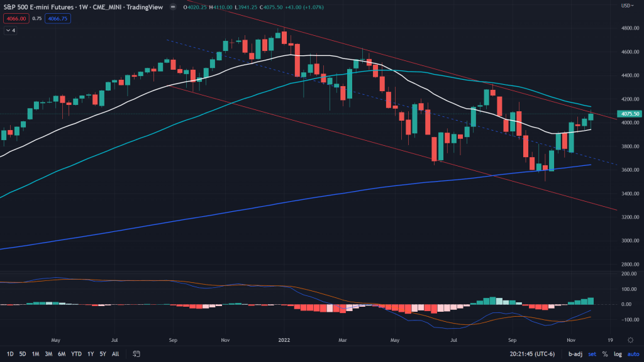Select the YTD time range
This screenshot has height=362, width=644.
tap(76, 354)
